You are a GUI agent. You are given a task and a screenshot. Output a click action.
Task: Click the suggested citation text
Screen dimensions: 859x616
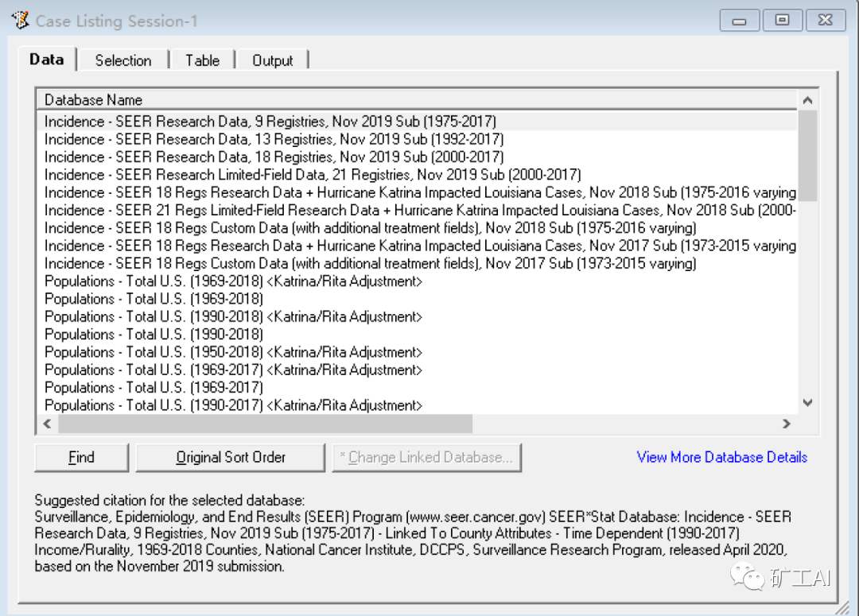[x=413, y=533]
